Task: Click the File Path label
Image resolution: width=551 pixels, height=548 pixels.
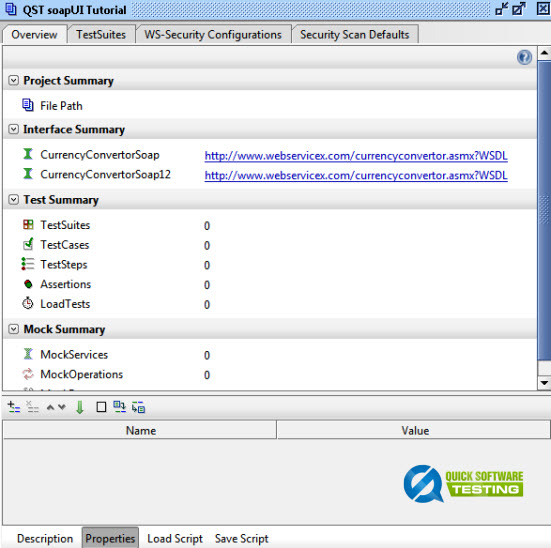Action: pyautogui.click(x=61, y=106)
